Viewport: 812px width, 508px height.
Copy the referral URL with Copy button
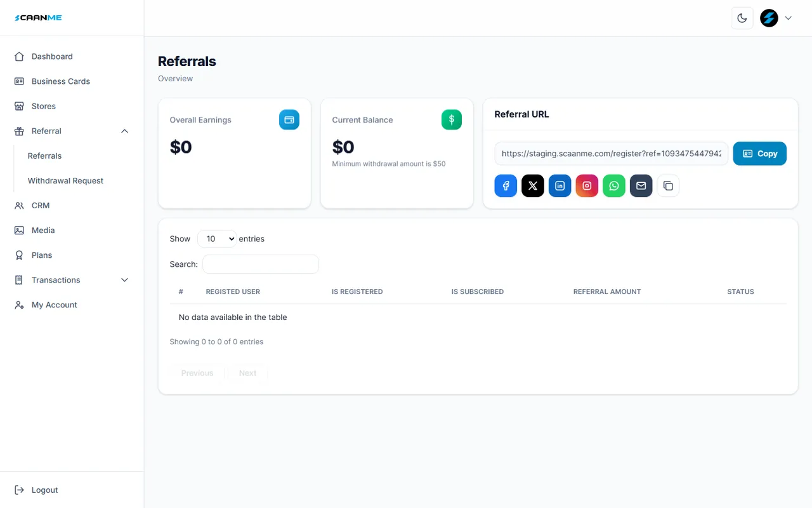point(760,154)
